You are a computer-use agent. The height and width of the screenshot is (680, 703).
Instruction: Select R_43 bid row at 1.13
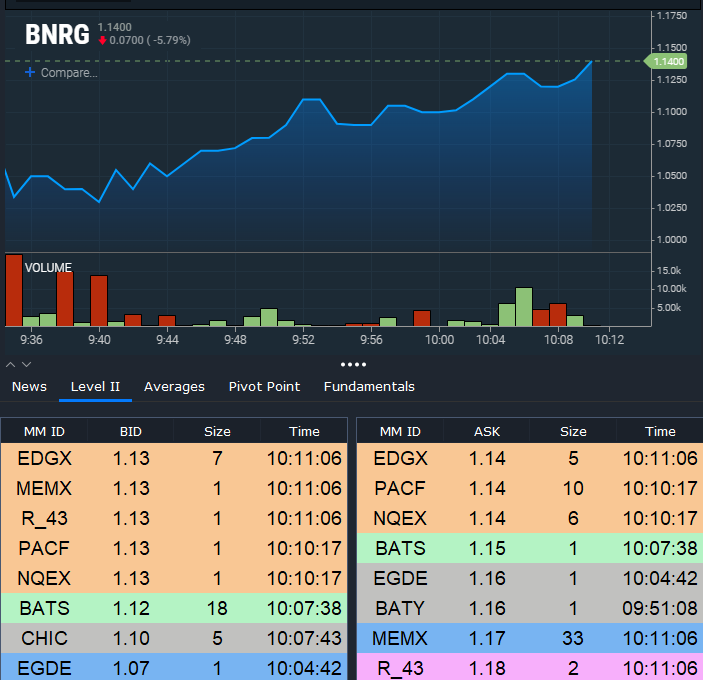point(174,518)
